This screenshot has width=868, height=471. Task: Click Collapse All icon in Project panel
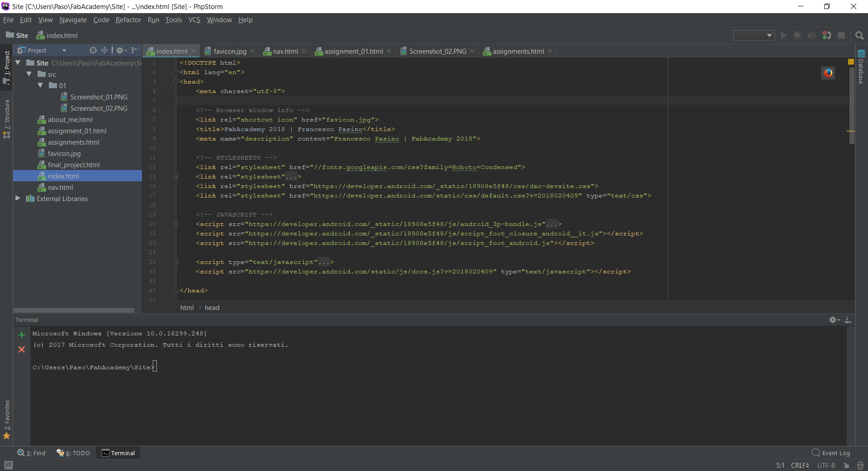(x=104, y=50)
